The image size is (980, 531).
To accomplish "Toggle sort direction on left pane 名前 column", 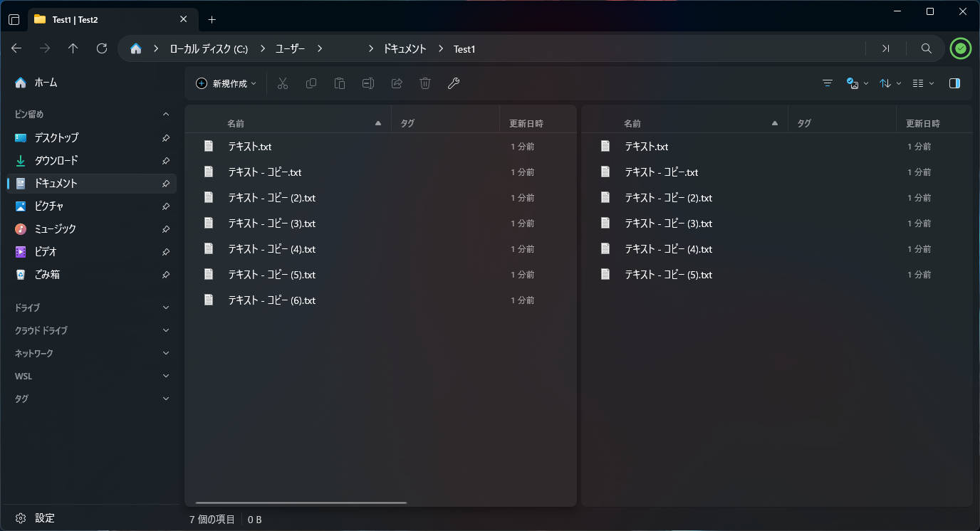I will [378, 123].
